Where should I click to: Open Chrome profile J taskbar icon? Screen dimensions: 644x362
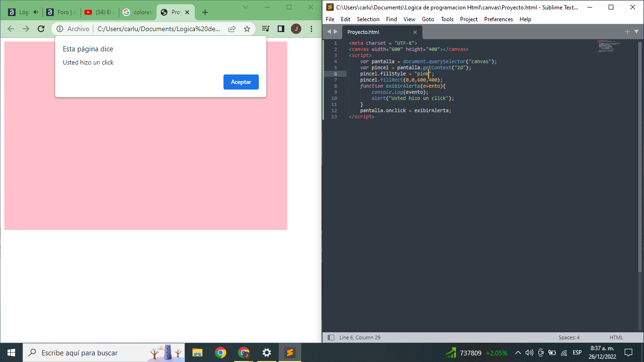(x=243, y=353)
